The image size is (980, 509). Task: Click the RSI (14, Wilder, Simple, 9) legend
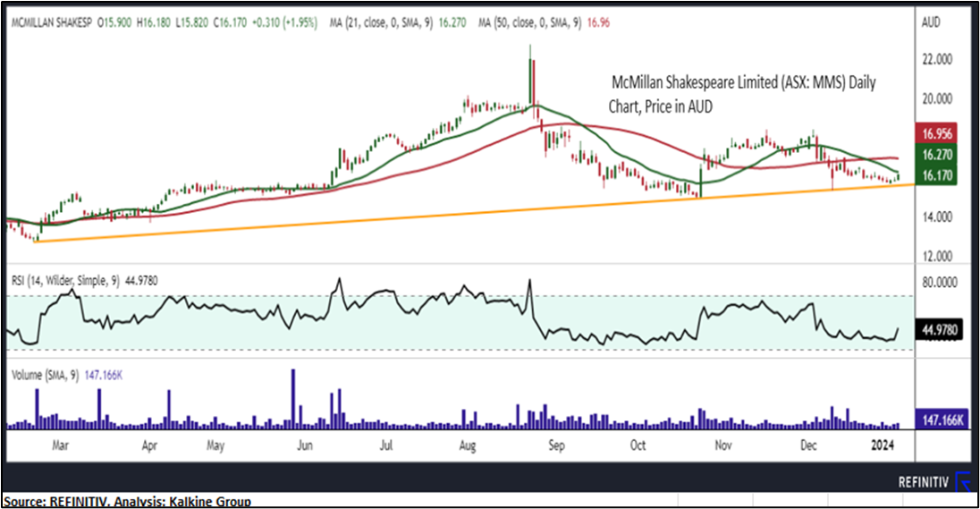[66, 282]
